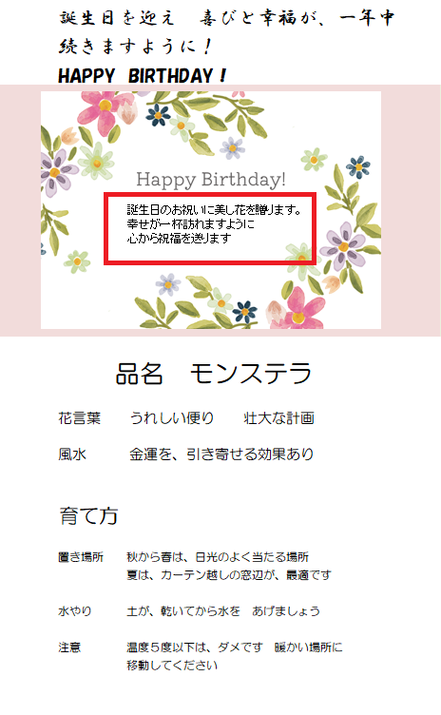The image size is (441, 715).
Task: Click the dark blue flower at card's upper-right
Action: pos(358,167)
